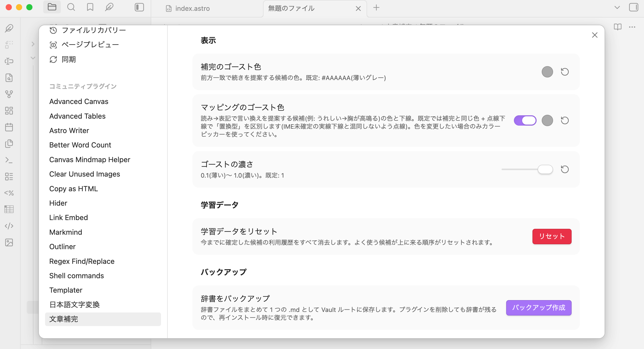
Task: Open the bookmarks icon
Action: pyautogui.click(x=90, y=7)
